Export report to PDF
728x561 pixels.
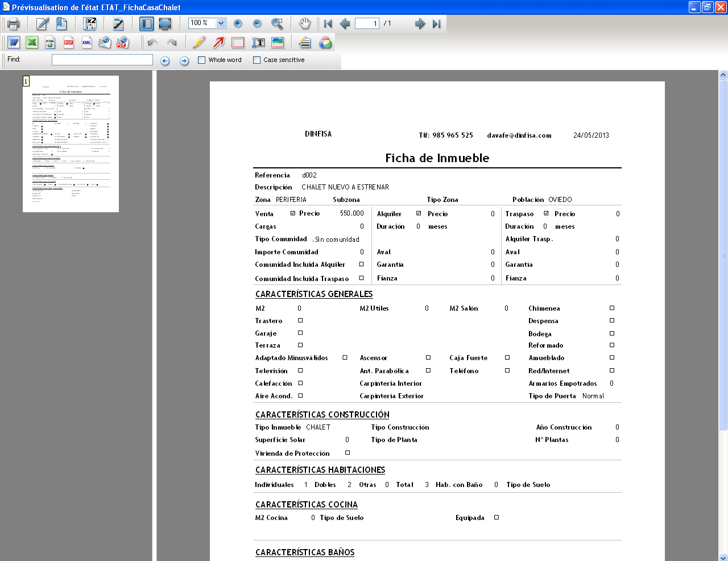(68, 43)
